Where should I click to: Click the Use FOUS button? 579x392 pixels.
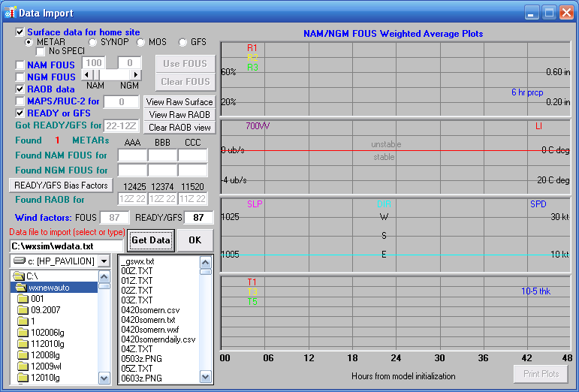click(x=185, y=64)
